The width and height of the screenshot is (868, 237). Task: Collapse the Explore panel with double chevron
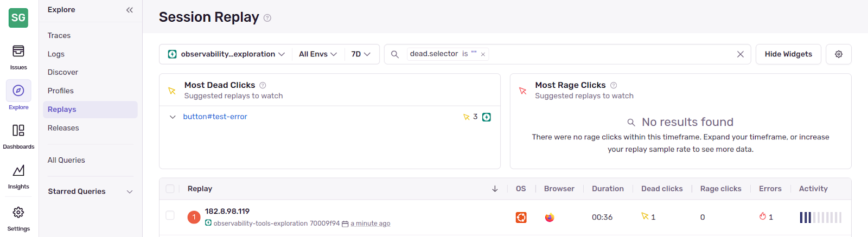click(129, 10)
